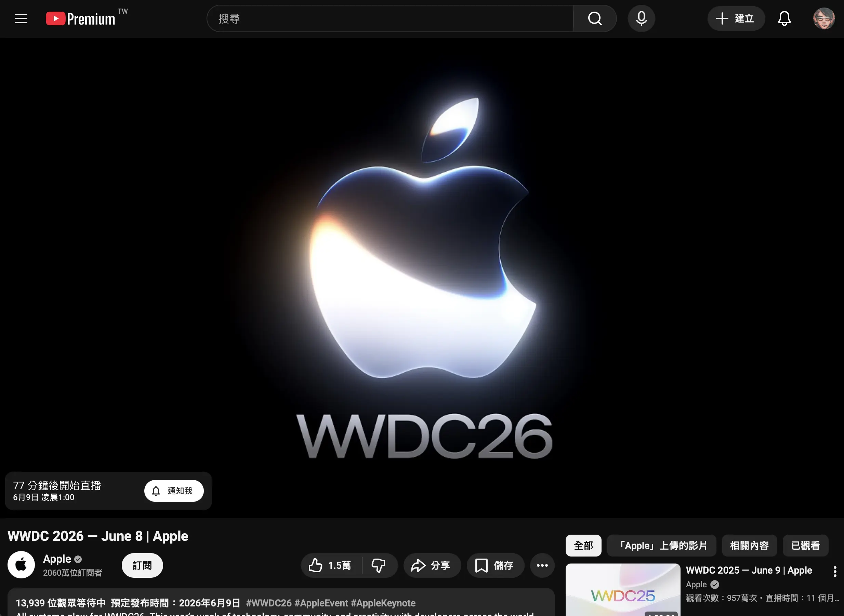This screenshot has height=616, width=844.
Task: Share the video via 分享
Action: pyautogui.click(x=432, y=565)
